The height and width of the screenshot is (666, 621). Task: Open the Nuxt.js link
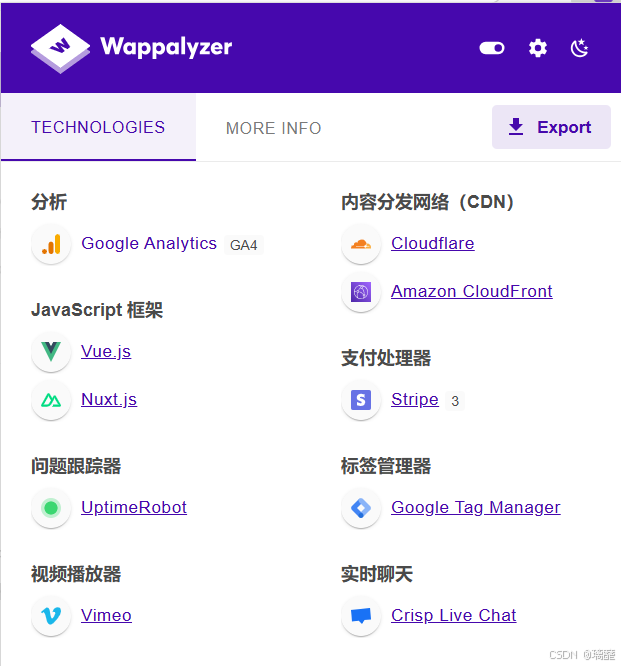(x=109, y=400)
